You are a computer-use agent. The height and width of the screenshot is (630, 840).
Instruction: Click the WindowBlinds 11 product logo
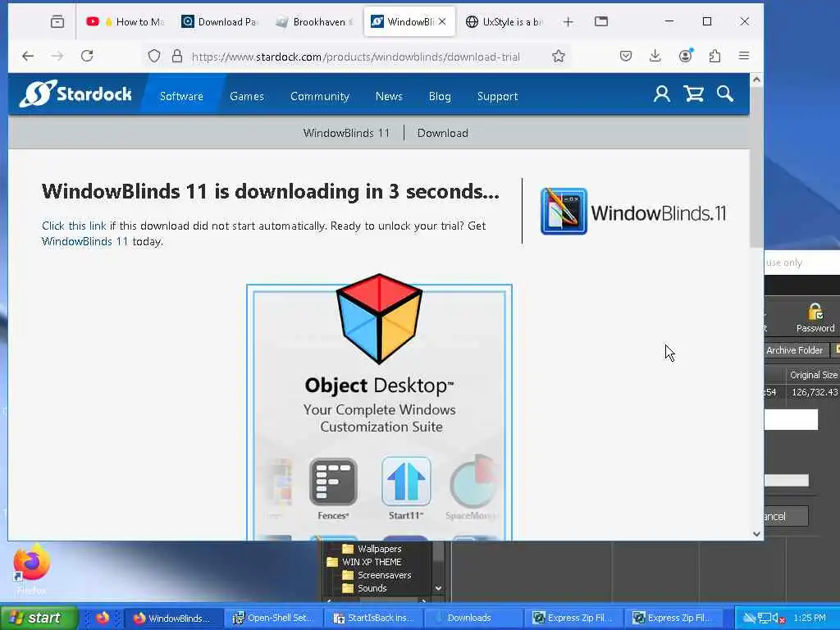tap(633, 212)
